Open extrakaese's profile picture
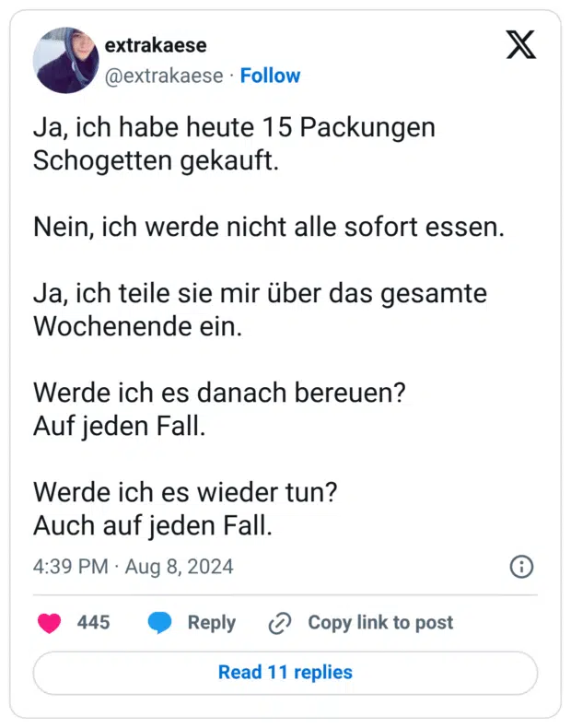571x728 pixels. pos(65,60)
